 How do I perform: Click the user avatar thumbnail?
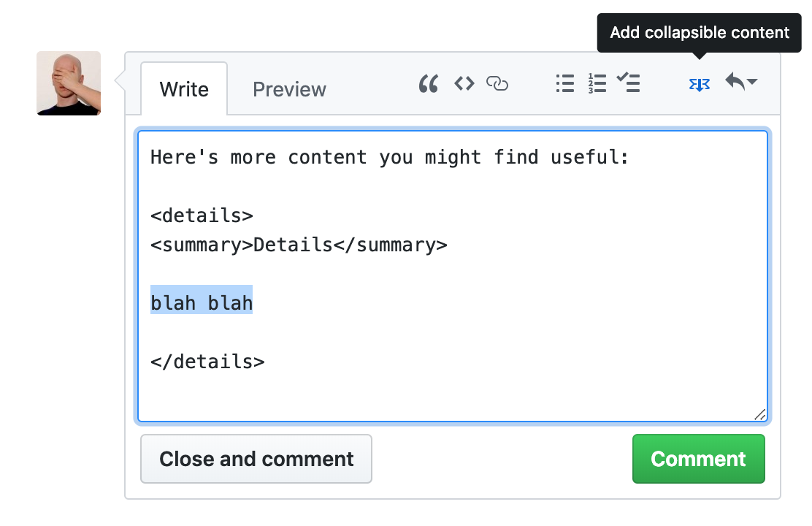[69, 83]
